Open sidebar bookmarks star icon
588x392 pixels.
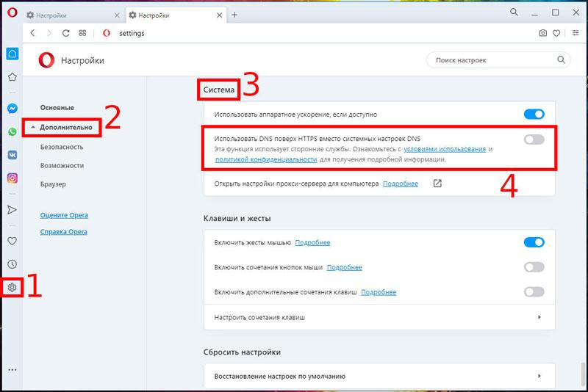(x=12, y=77)
